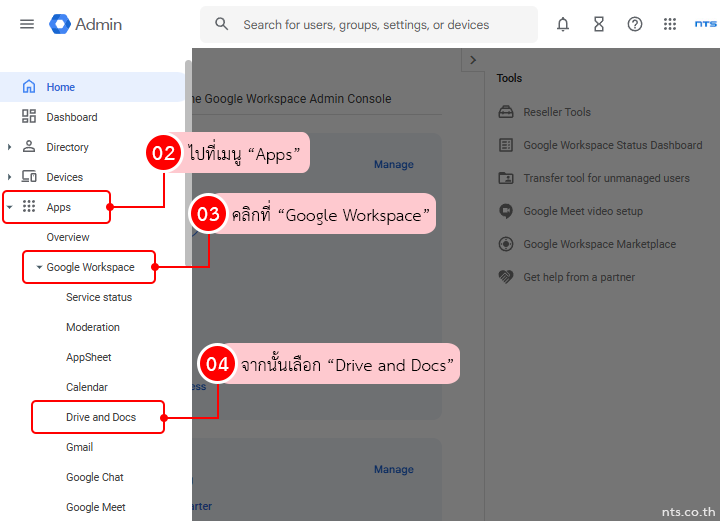Click the NTS account logo
Image resolution: width=720 pixels, height=521 pixels.
[706, 24]
